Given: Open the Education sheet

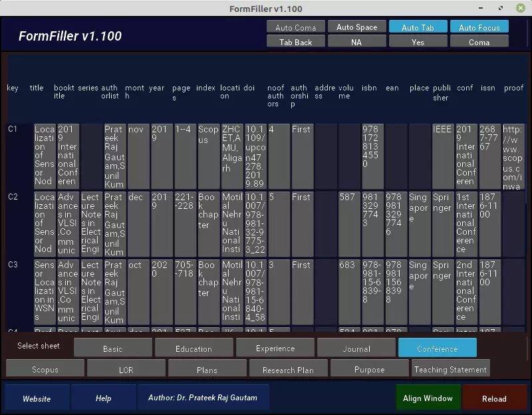Looking at the screenshot, I should (194, 347).
